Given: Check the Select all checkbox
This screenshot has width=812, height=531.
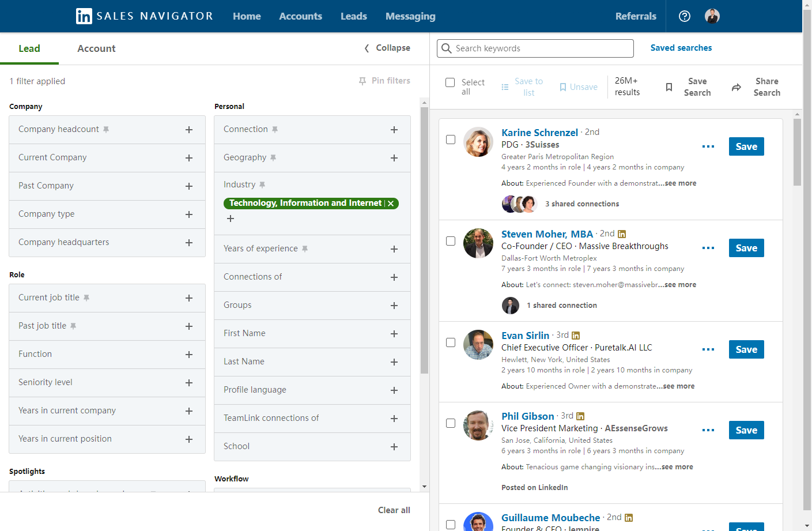Looking at the screenshot, I should [450, 82].
